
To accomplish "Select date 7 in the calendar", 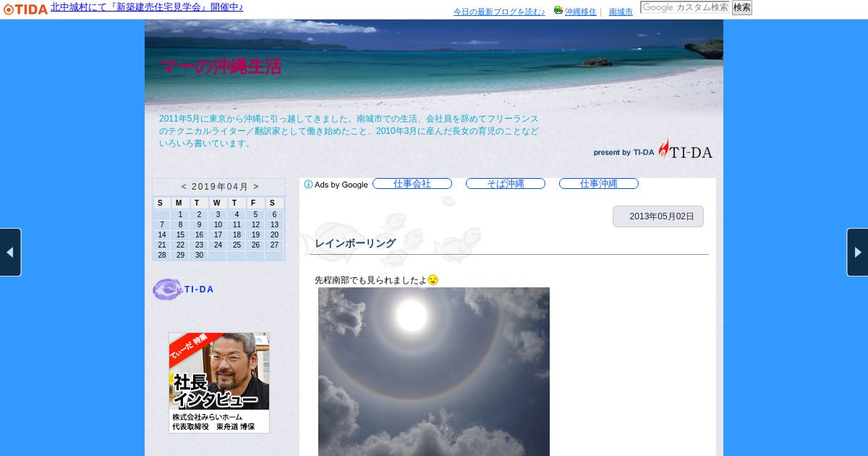I will [161, 225].
